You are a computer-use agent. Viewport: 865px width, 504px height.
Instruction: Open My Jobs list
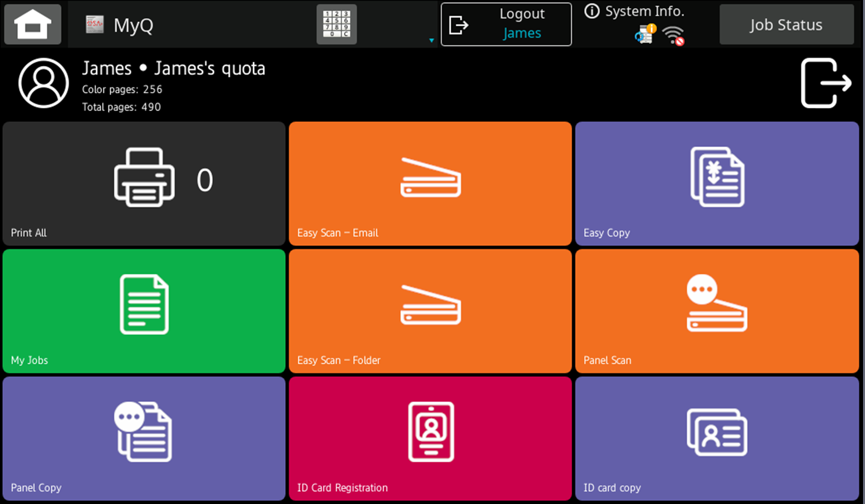(144, 311)
